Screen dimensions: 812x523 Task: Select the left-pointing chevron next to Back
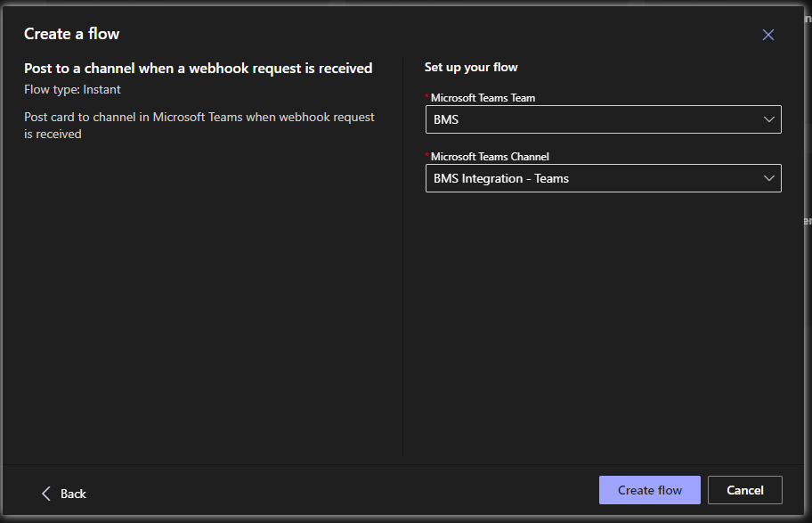click(x=46, y=493)
